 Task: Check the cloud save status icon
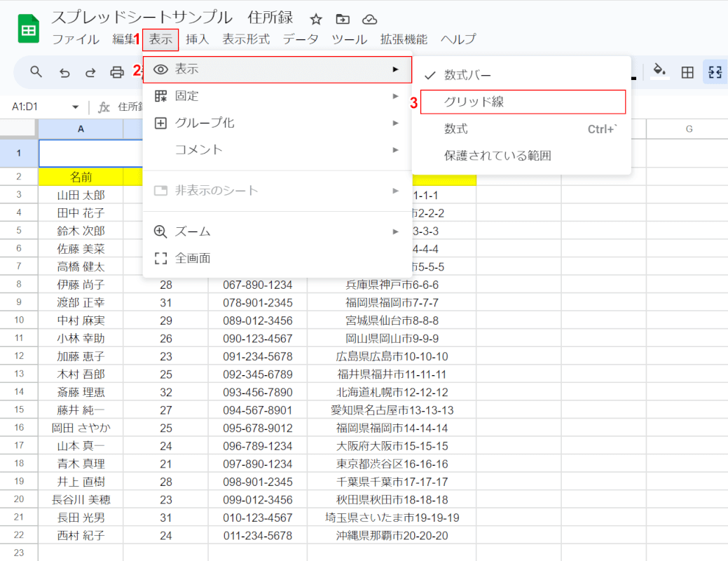tap(369, 19)
